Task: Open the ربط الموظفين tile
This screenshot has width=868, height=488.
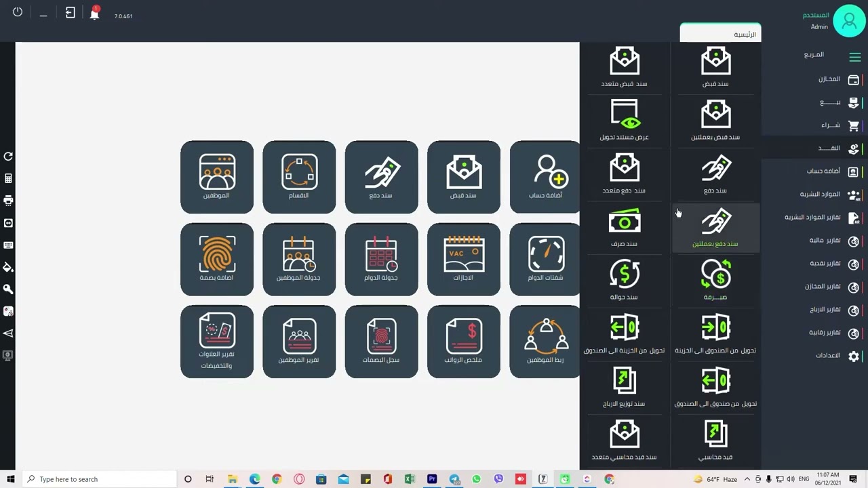Action: pos(545,342)
